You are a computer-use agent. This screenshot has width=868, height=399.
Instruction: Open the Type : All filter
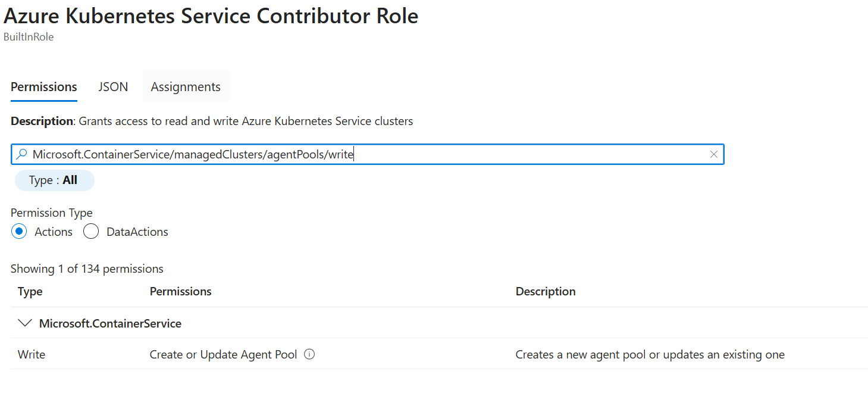point(54,180)
